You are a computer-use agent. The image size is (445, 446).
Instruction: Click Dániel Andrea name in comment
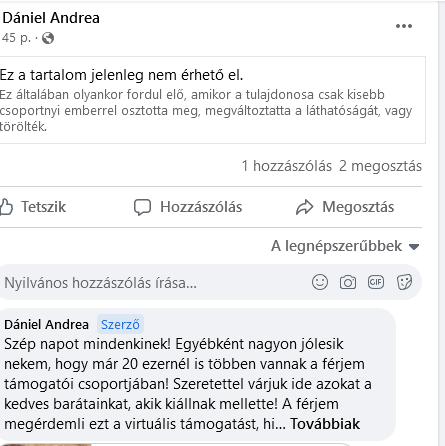46,324
